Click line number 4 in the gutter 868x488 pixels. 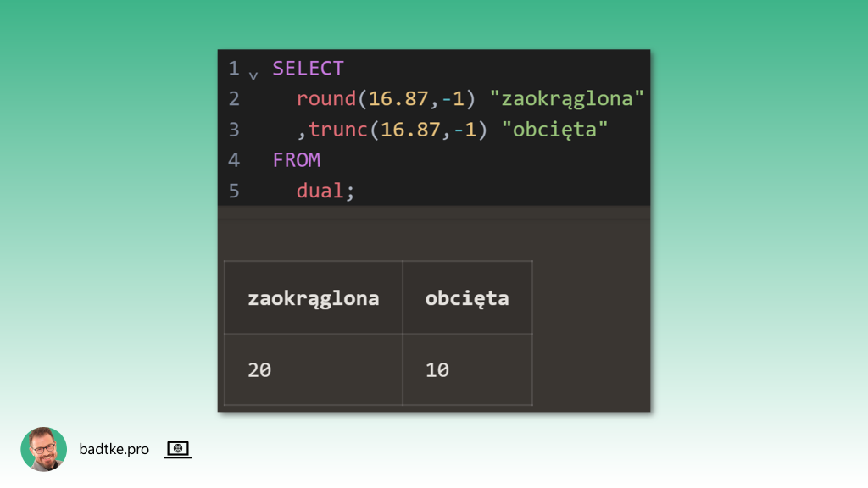(234, 160)
